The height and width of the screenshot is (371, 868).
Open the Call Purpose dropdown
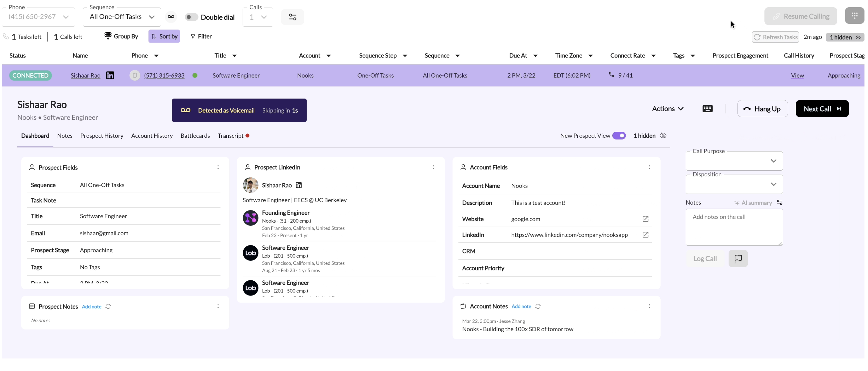click(734, 161)
